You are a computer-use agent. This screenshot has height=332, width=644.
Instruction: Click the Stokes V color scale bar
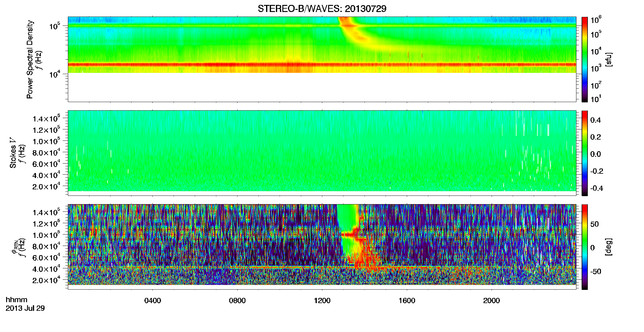[585, 153]
